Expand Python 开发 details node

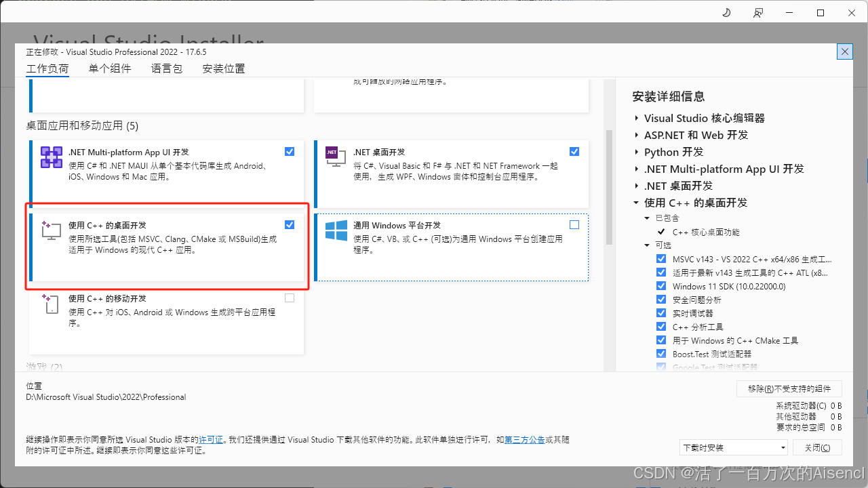pyautogui.click(x=637, y=152)
